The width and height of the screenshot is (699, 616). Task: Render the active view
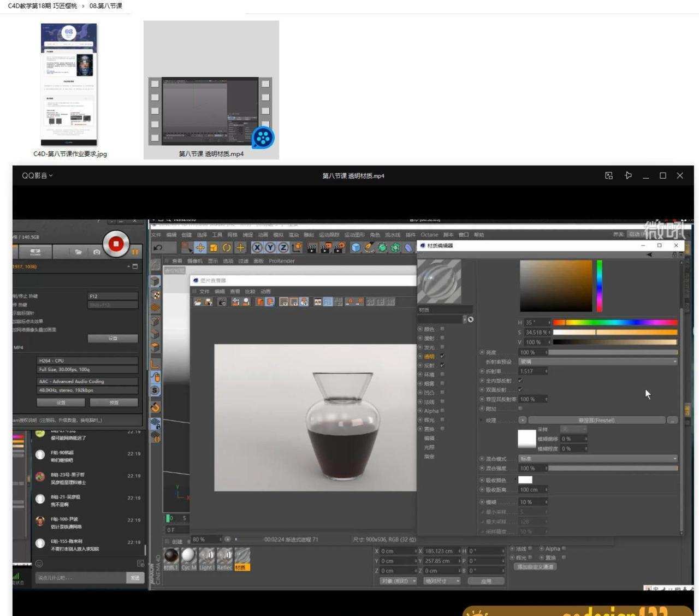tap(312, 247)
